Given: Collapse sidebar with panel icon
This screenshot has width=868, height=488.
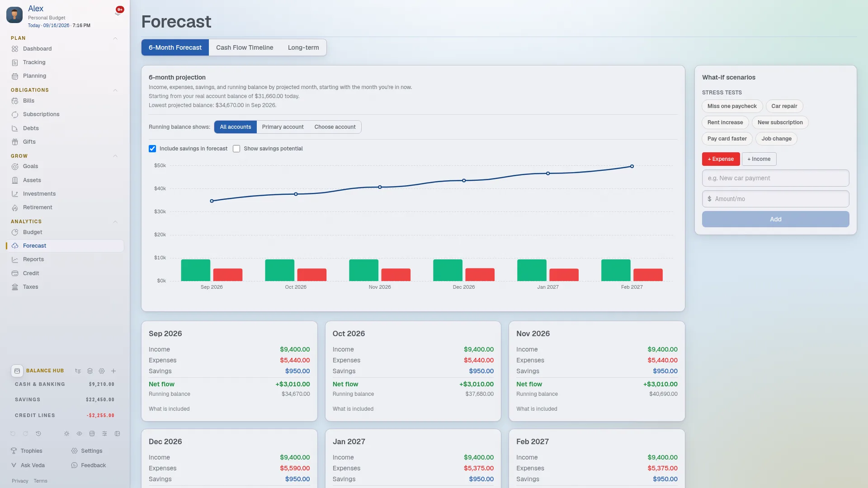Looking at the screenshot, I should coord(118,434).
